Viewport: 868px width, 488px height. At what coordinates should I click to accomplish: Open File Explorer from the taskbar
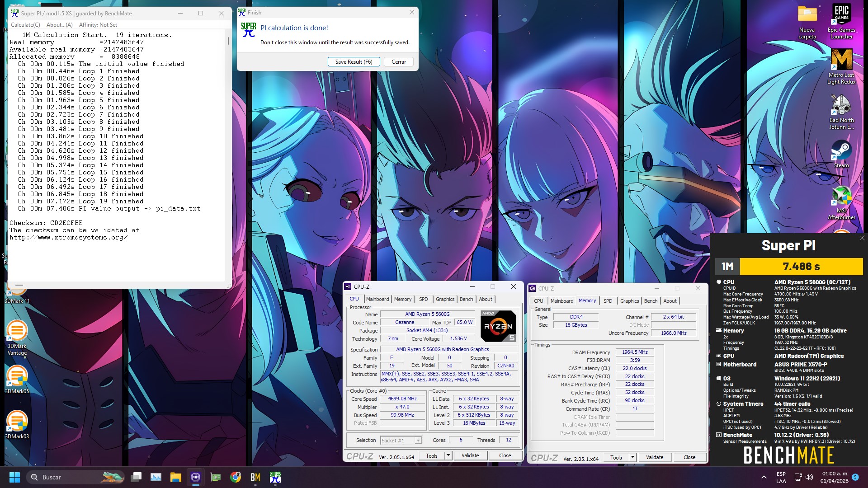176,477
